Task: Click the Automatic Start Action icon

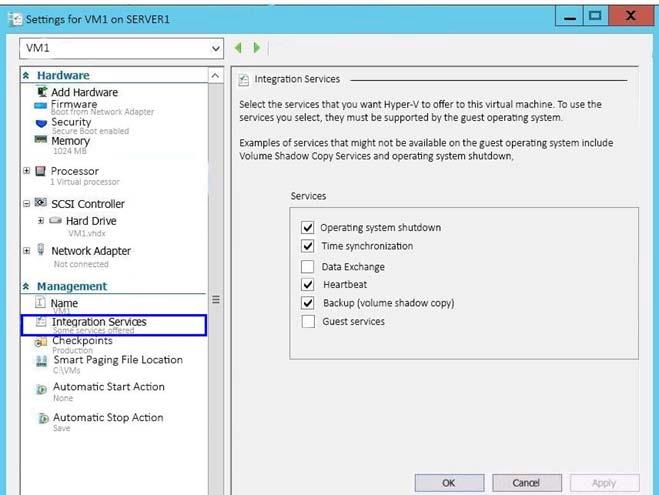Action: pos(41,389)
